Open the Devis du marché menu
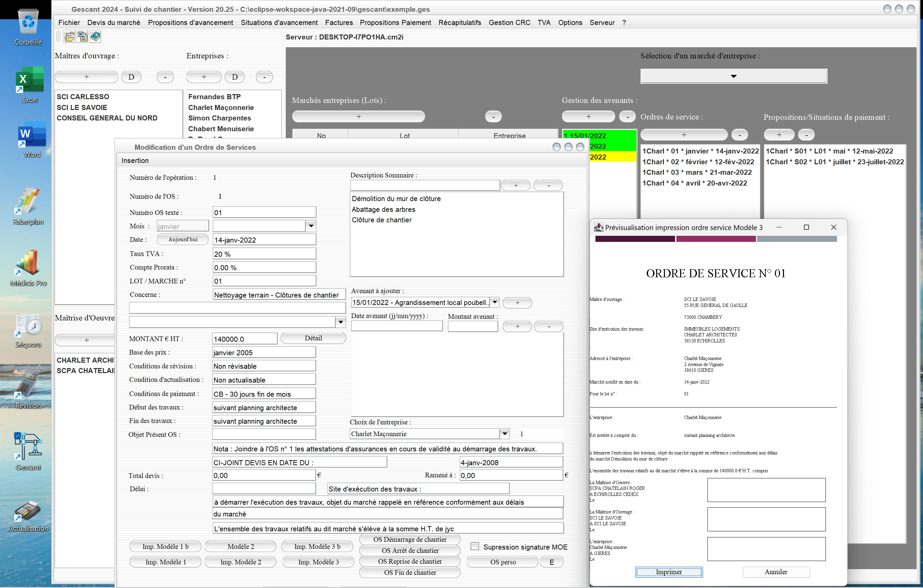Image resolution: width=923 pixels, height=588 pixels. tap(113, 23)
